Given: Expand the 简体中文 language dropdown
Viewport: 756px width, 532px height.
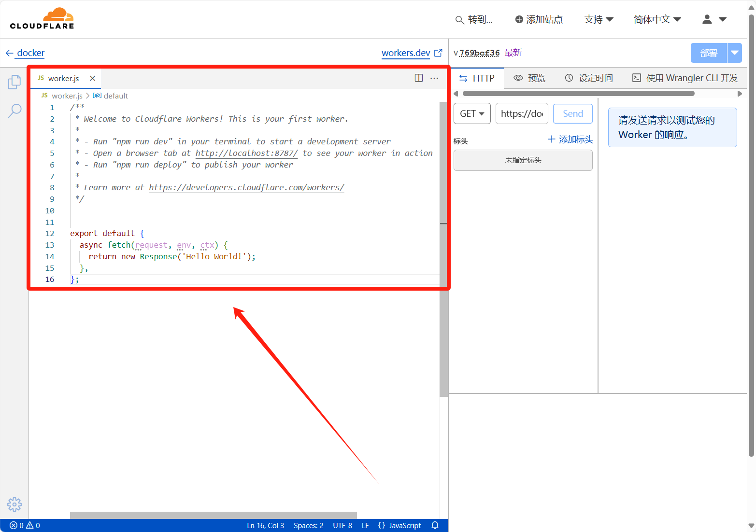Looking at the screenshot, I should (x=657, y=19).
